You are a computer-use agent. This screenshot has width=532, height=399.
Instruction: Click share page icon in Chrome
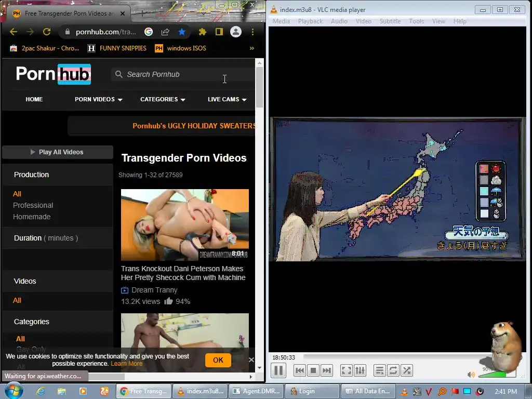165,32
